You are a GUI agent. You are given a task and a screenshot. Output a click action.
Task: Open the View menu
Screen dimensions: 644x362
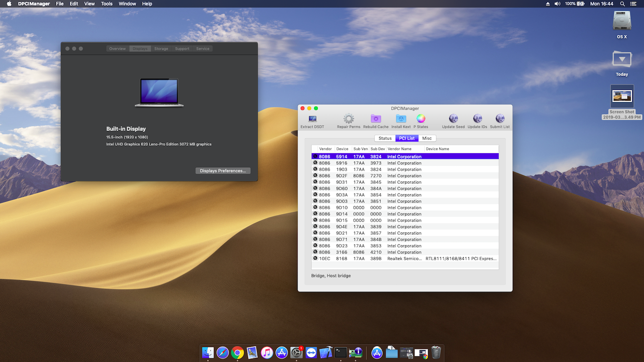[x=90, y=4]
